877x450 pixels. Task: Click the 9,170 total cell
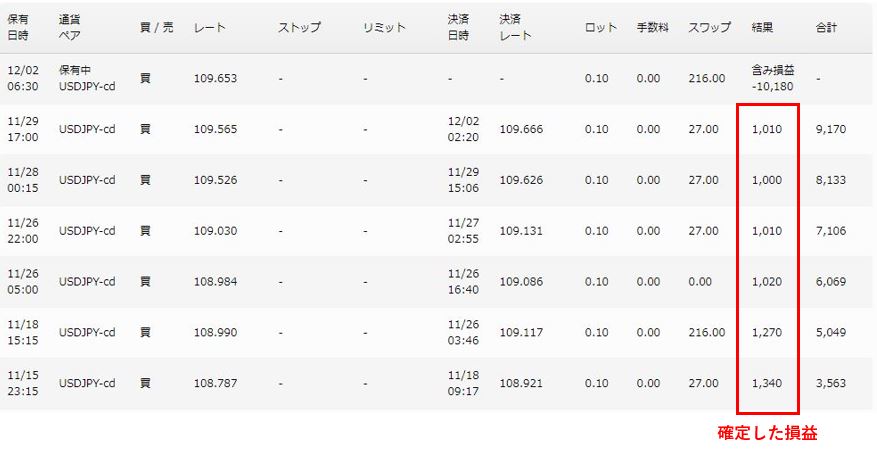832,129
